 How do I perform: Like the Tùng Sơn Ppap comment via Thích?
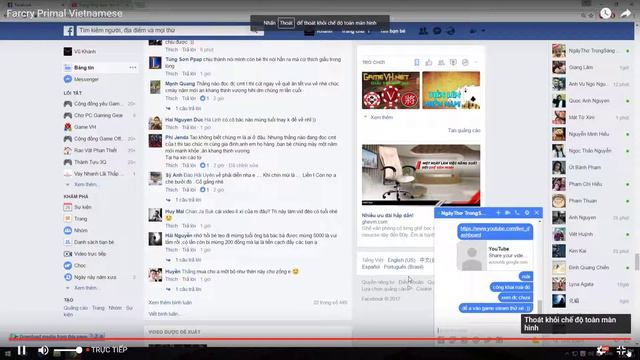171,73
